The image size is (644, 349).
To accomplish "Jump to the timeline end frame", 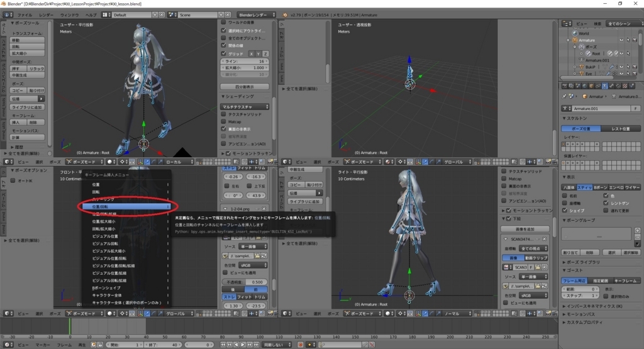I will (x=256, y=345).
